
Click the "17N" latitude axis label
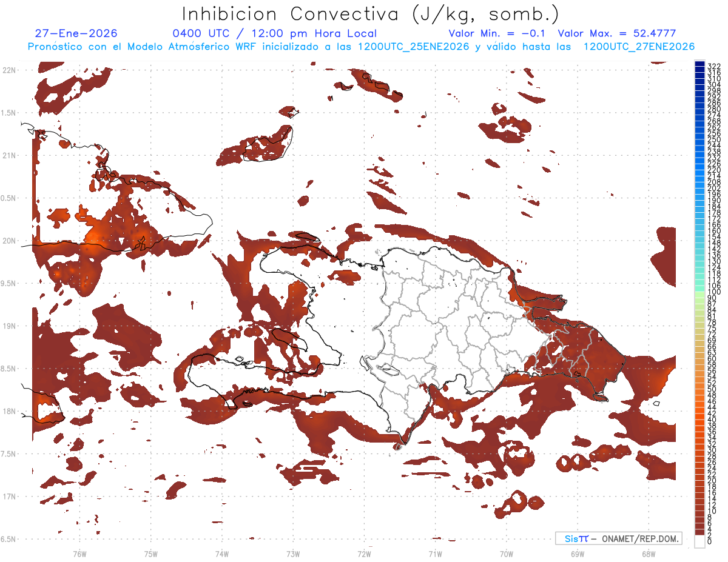pyautogui.click(x=8, y=497)
